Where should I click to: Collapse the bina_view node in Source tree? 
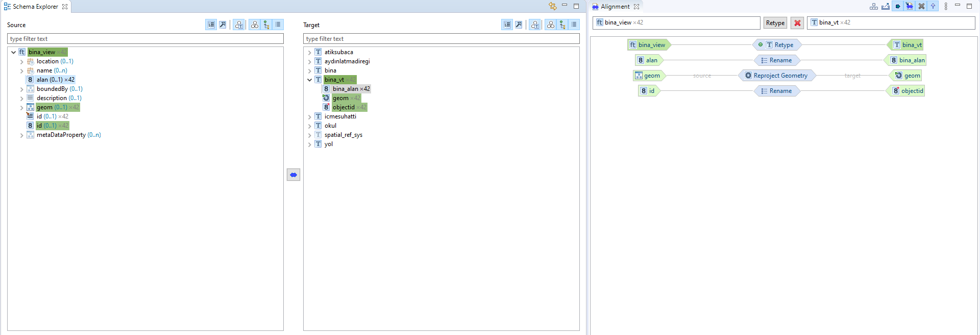13,52
